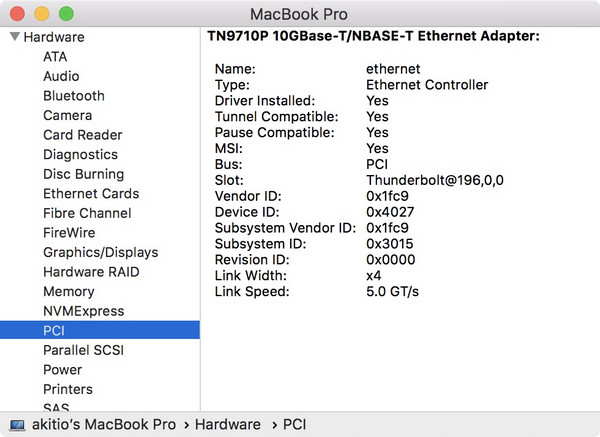Click Hardware in the bottom path bar

[x=228, y=425]
